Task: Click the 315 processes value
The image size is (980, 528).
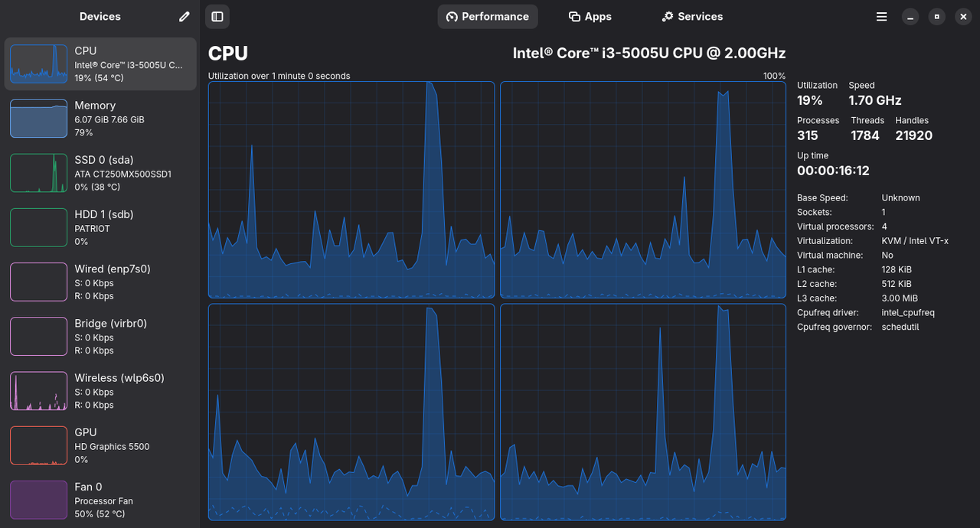Action: (x=808, y=135)
